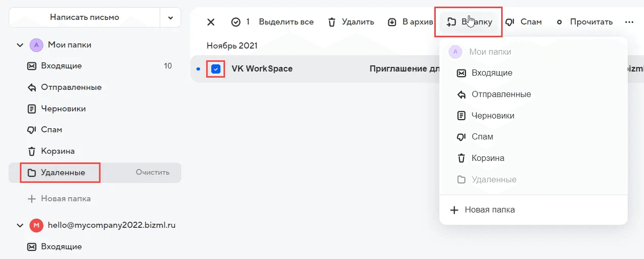Click the trash icon labeled Удалить
Screen dimensions: 644x259
(332, 22)
